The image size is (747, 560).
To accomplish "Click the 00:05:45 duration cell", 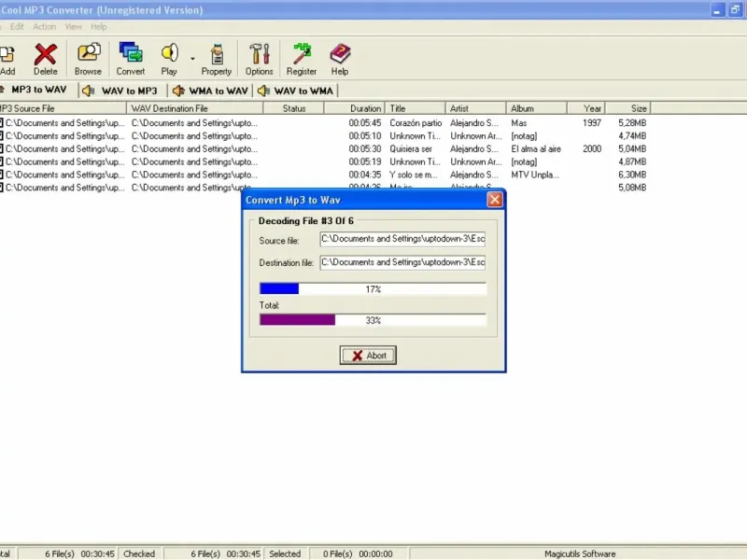I will click(365, 123).
